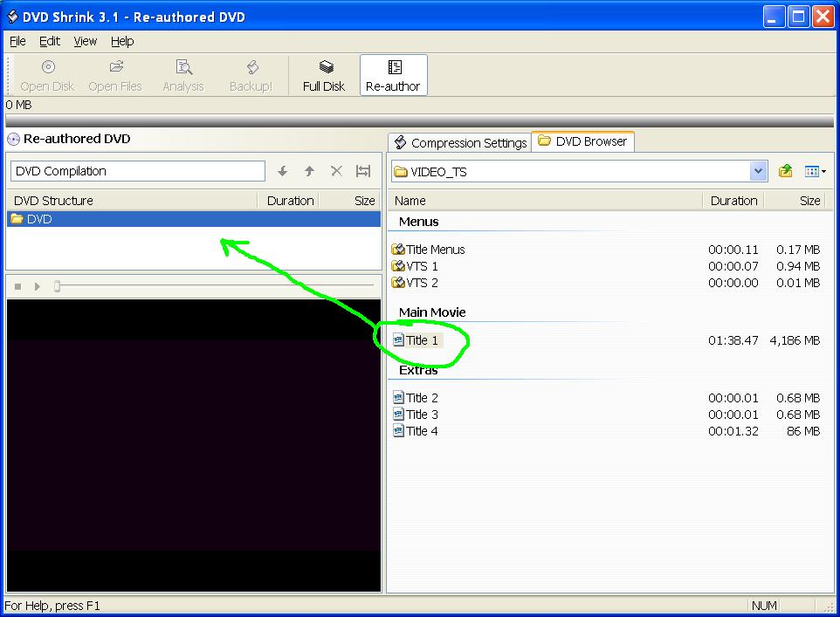
Task: Select Title 4 in Extras
Action: coord(416,431)
